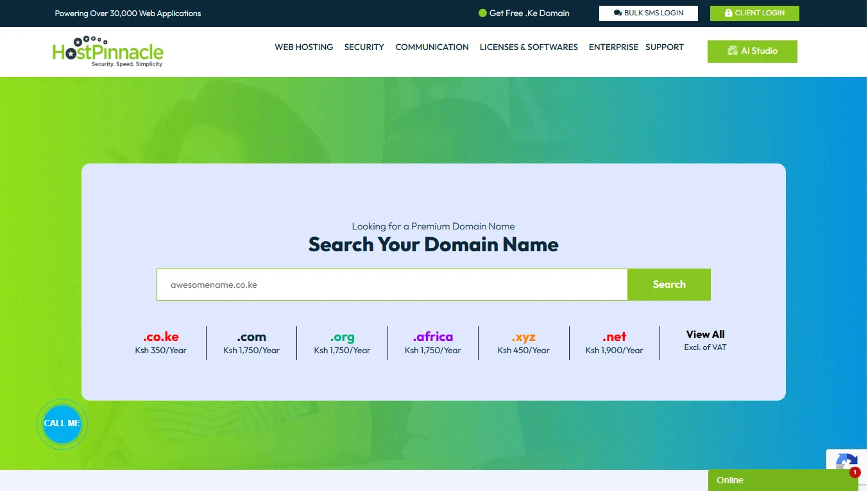
Task: Select the .net domain extension
Action: 614,337
